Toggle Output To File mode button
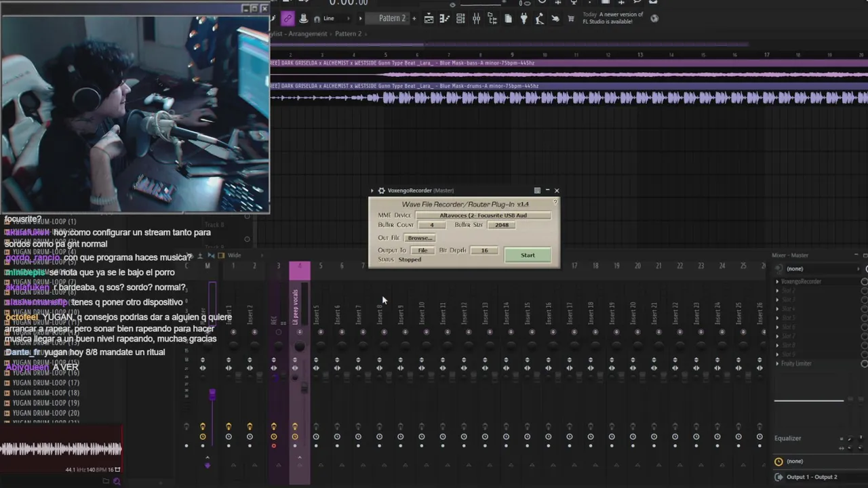This screenshot has width=868, height=488. [422, 250]
